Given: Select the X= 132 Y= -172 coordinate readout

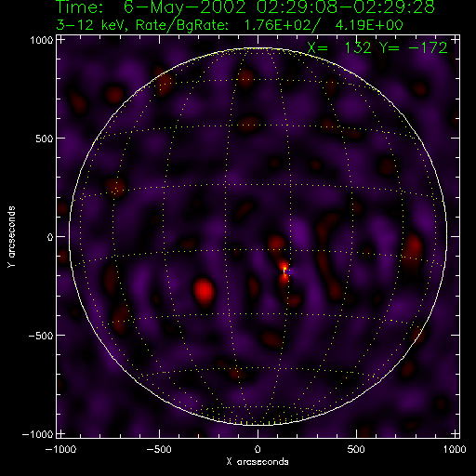Looking at the screenshot, I should click(x=377, y=47).
